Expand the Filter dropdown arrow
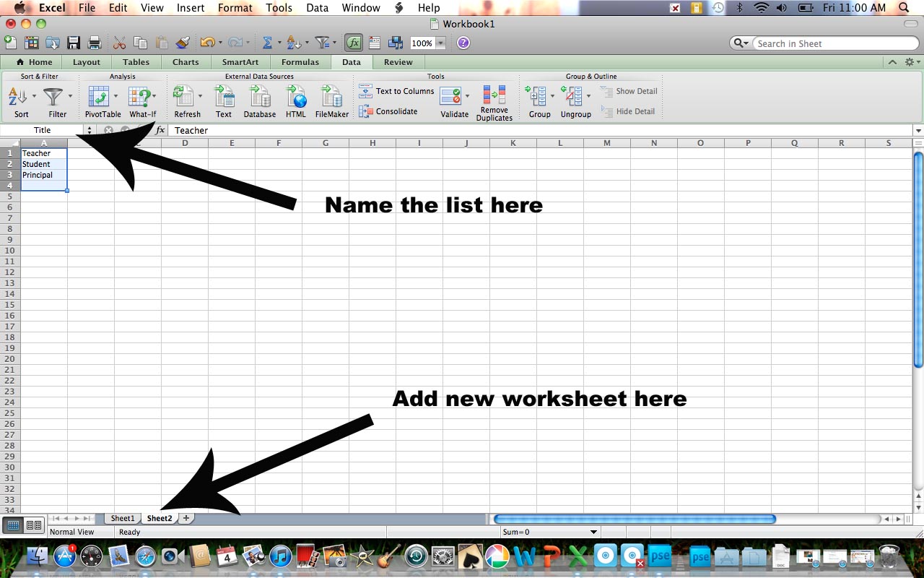 tap(70, 96)
